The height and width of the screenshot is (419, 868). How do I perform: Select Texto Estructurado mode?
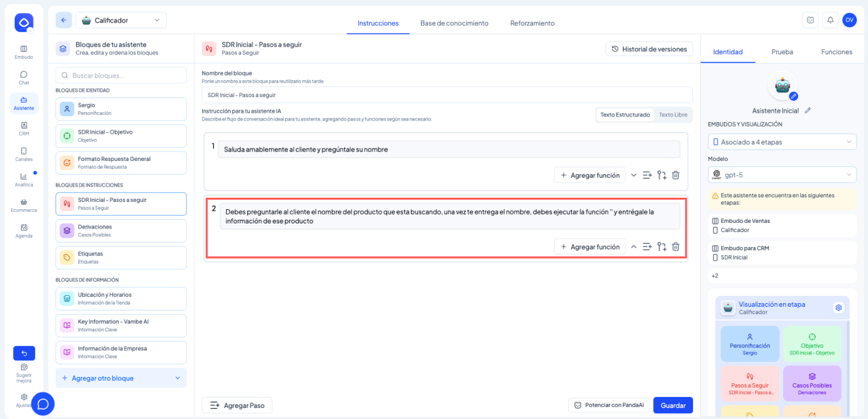coord(625,115)
